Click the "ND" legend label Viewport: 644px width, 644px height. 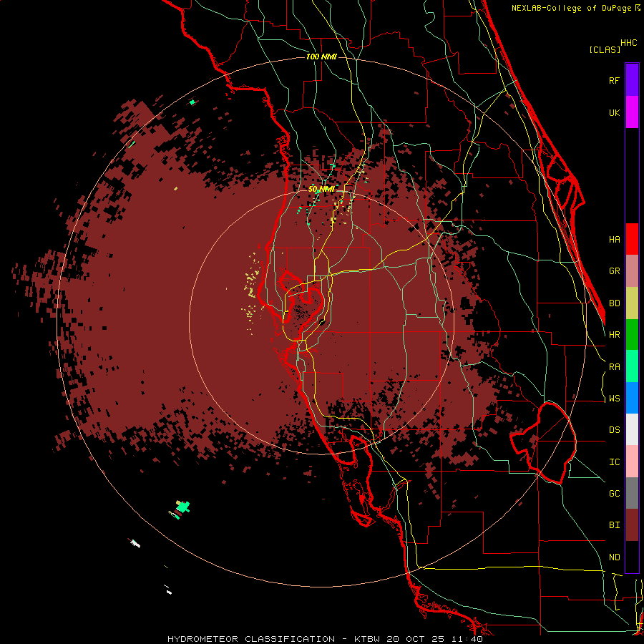pyautogui.click(x=615, y=557)
